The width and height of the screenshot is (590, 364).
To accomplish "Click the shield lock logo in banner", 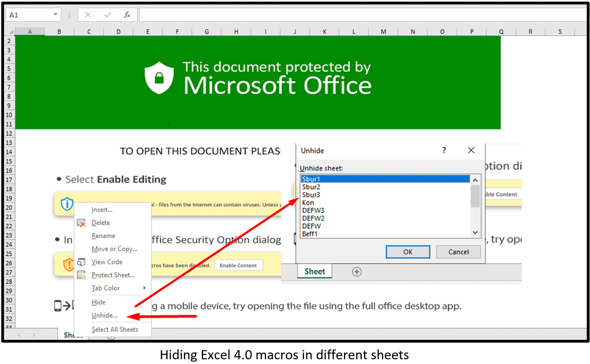I will [x=159, y=77].
